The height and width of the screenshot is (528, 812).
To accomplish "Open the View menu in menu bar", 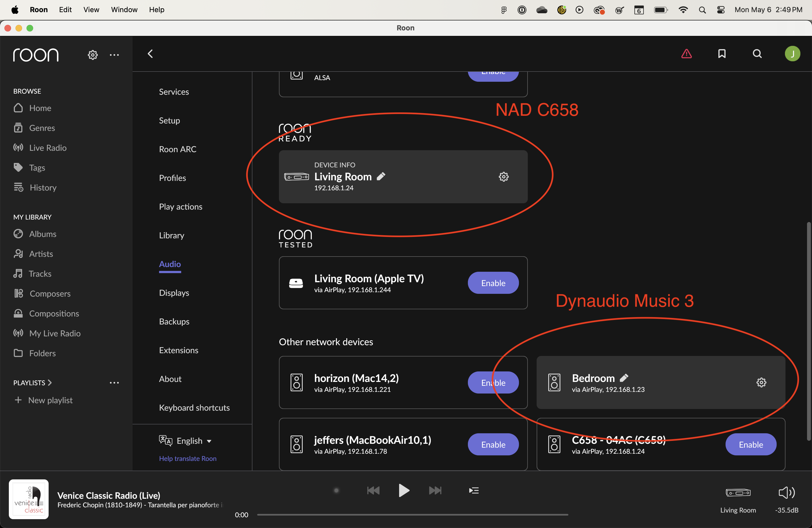I will [x=91, y=10].
